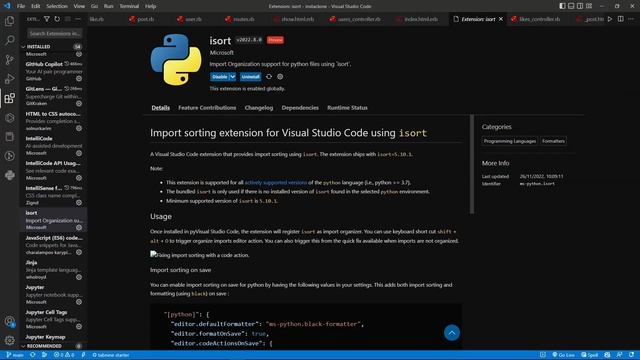Open manage gear for GitLens extension

[x=79, y=104]
